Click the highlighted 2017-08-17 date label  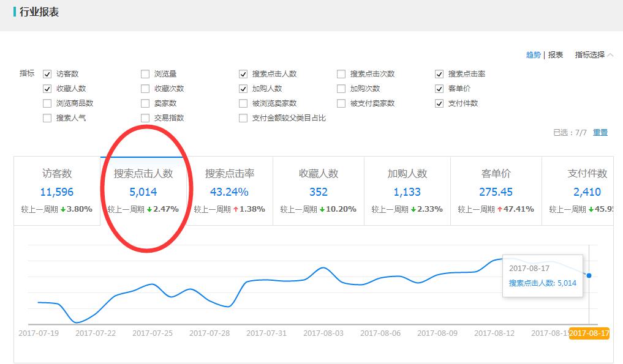[589, 333]
